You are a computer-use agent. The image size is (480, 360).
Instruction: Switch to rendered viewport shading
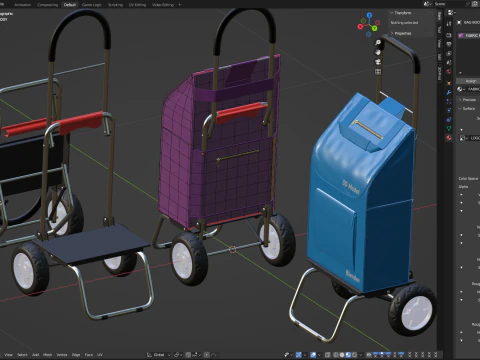(354, 355)
